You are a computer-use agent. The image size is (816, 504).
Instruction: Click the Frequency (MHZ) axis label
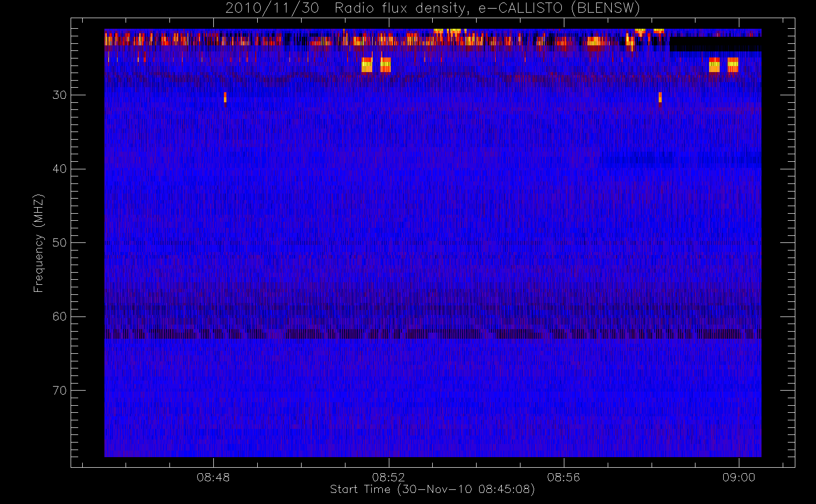pyautogui.click(x=38, y=243)
